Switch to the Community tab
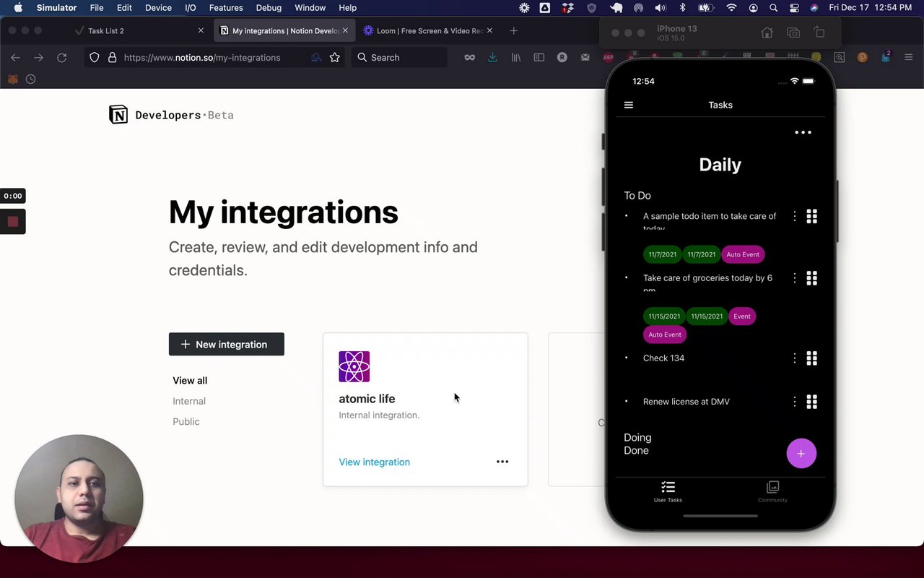This screenshot has width=924, height=578. coord(772,491)
